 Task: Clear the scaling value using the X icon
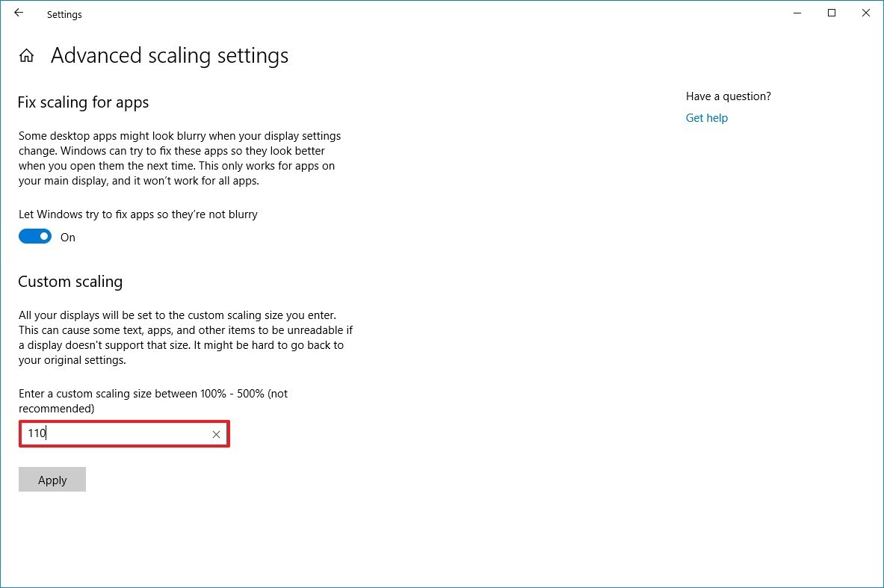(216, 434)
